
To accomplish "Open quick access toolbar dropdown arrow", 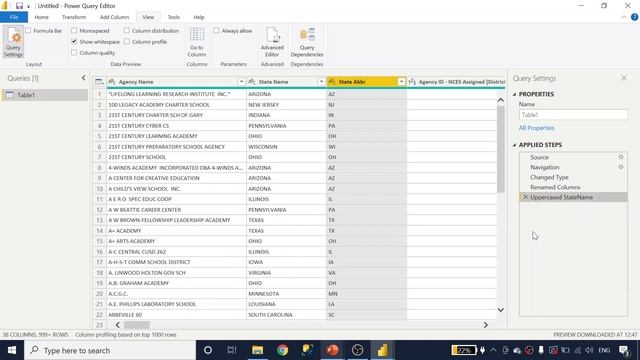I will pos(29,7).
